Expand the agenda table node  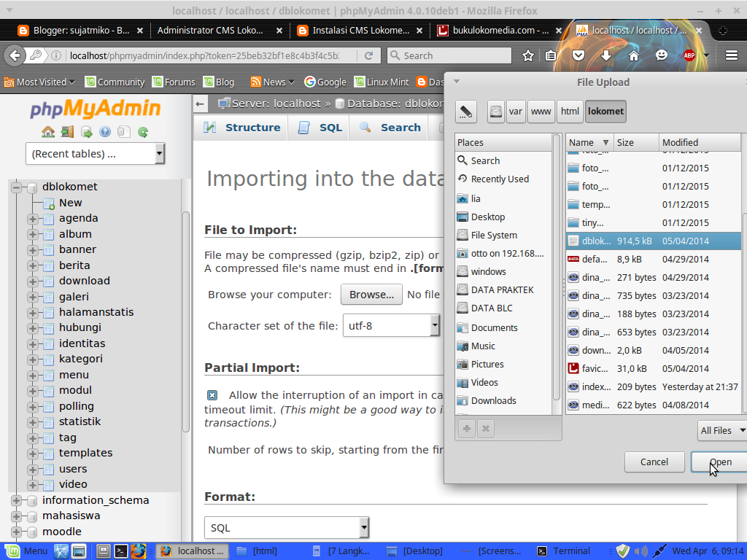(32, 219)
